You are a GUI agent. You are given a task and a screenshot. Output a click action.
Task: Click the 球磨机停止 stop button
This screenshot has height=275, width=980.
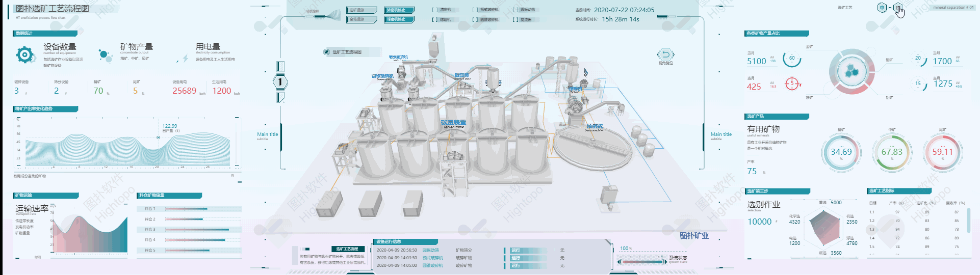399,19
